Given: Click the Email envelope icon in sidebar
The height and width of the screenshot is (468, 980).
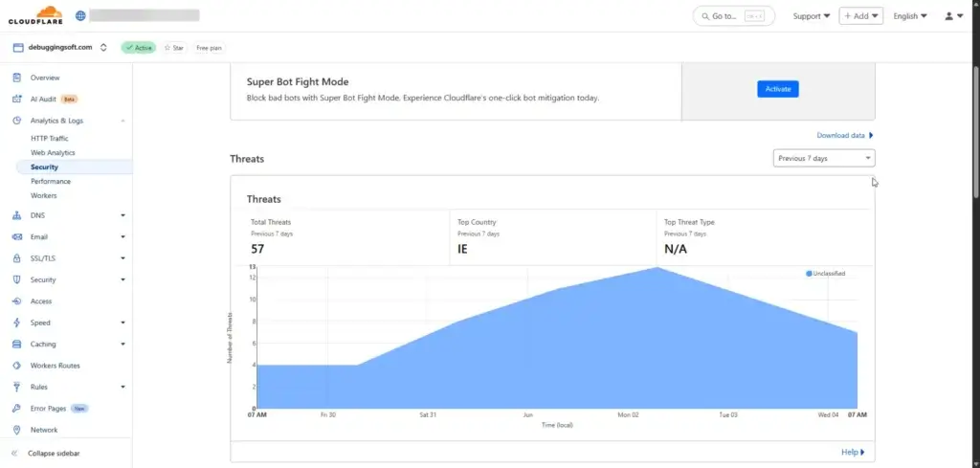Looking at the screenshot, I should point(17,236).
